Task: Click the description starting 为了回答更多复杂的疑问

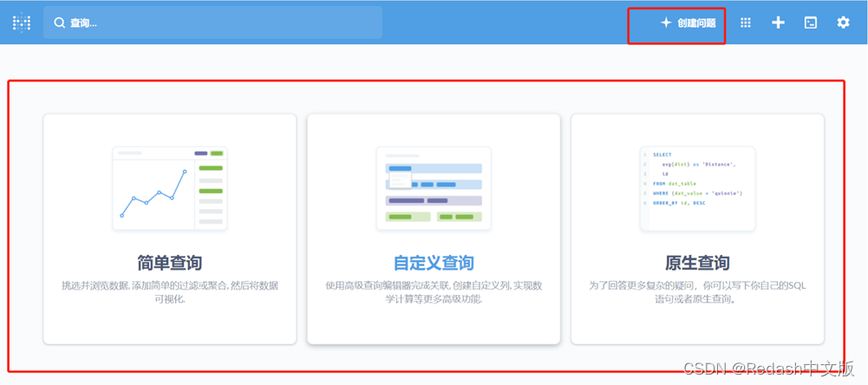Action: [x=697, y=292]
